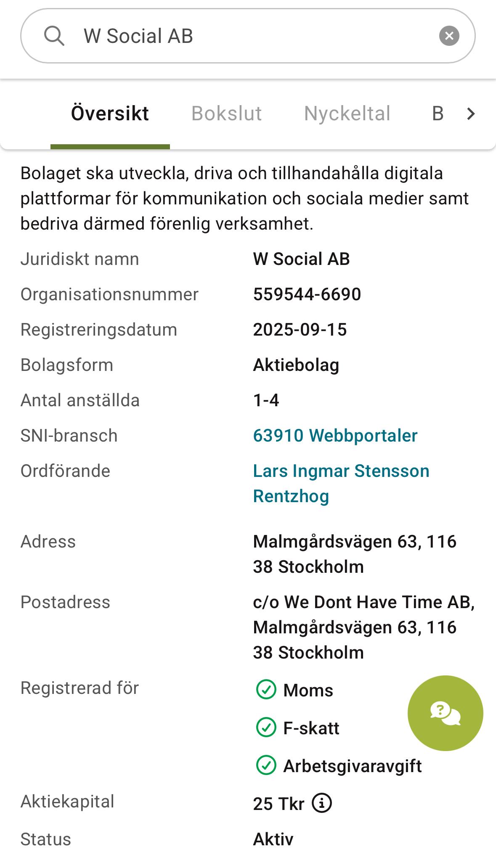Viewport: 496px width, 868px height.
Task: Open the green help chat bubble button
Action: [445, 713]
